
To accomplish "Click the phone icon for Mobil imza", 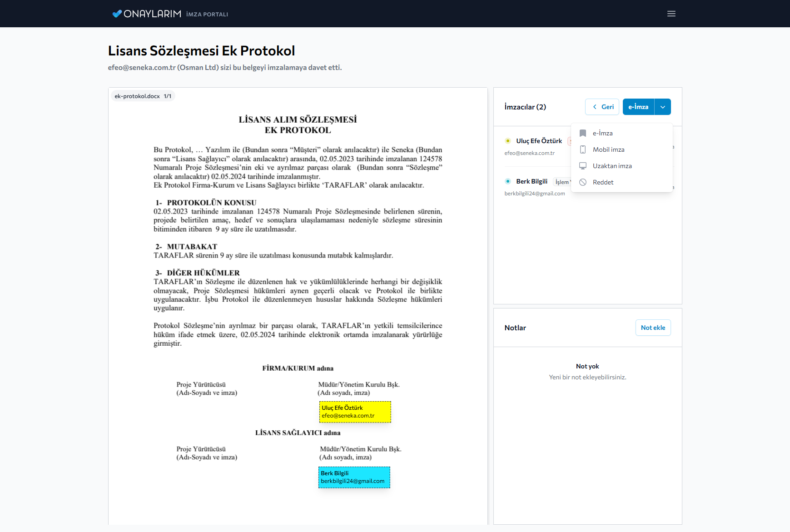I will [x=583, y=149].
